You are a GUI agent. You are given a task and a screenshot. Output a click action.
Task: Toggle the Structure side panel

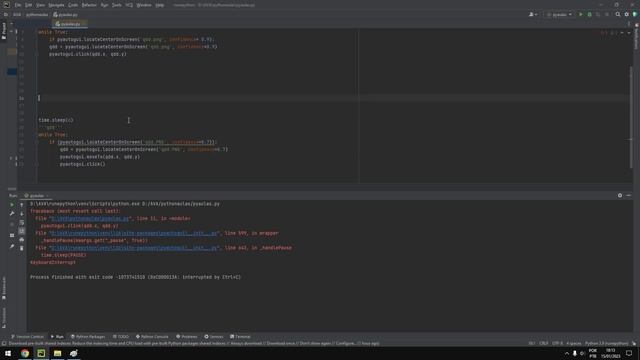(x=4, y=318)
